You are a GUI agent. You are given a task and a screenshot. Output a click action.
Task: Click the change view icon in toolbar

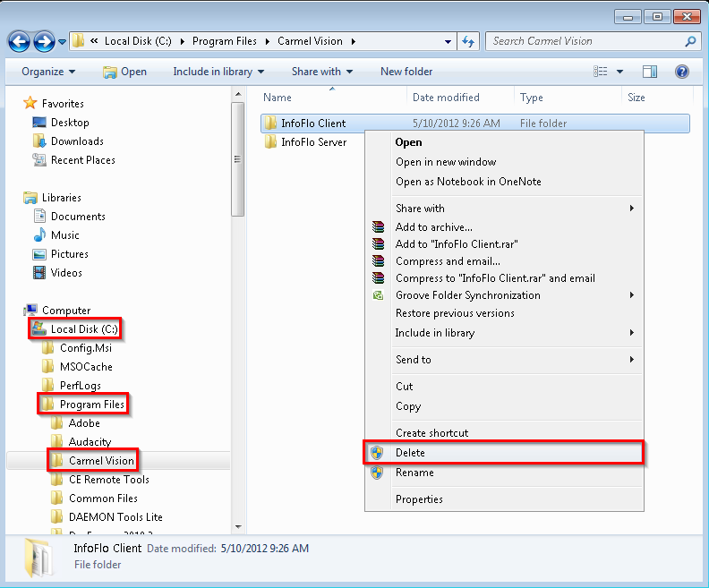[x=602, y=72]
